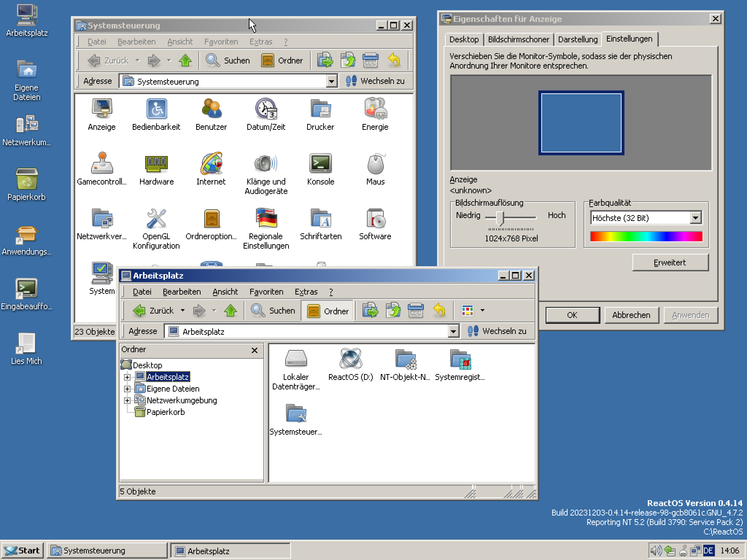
Task: Expand the Netzwerkumgebung tree node
Action: point(127,401)
